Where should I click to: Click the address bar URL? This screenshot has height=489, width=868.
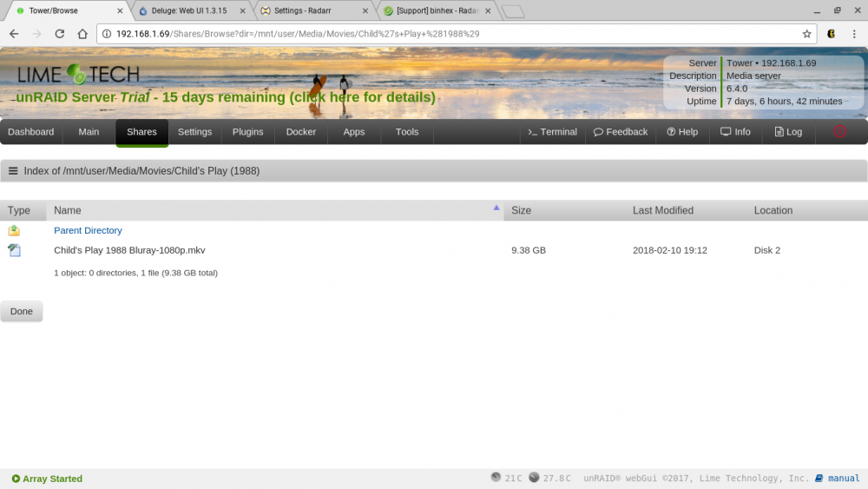pos(298,34)
